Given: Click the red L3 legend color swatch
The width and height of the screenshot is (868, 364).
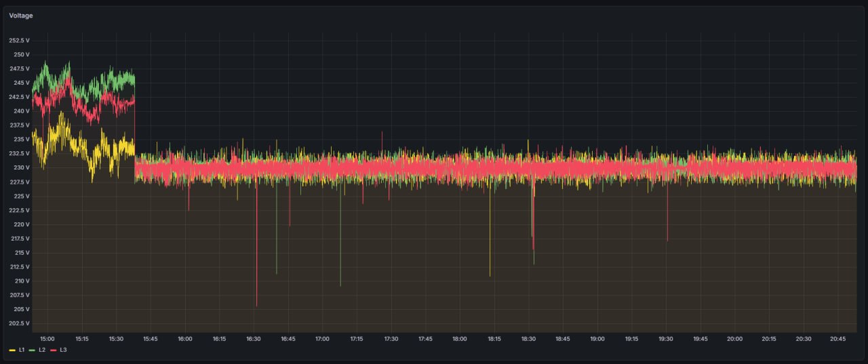Looking at the screenshot, I should tap(54, 350).
